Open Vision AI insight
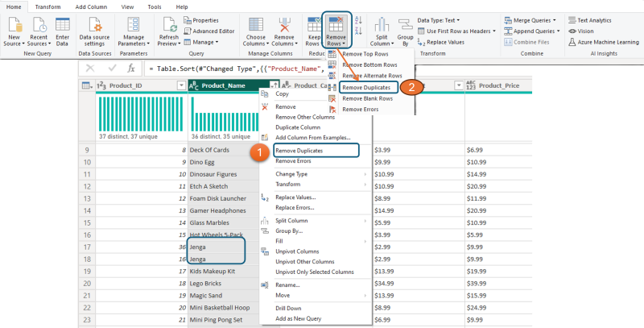 (x=581, y=31)
